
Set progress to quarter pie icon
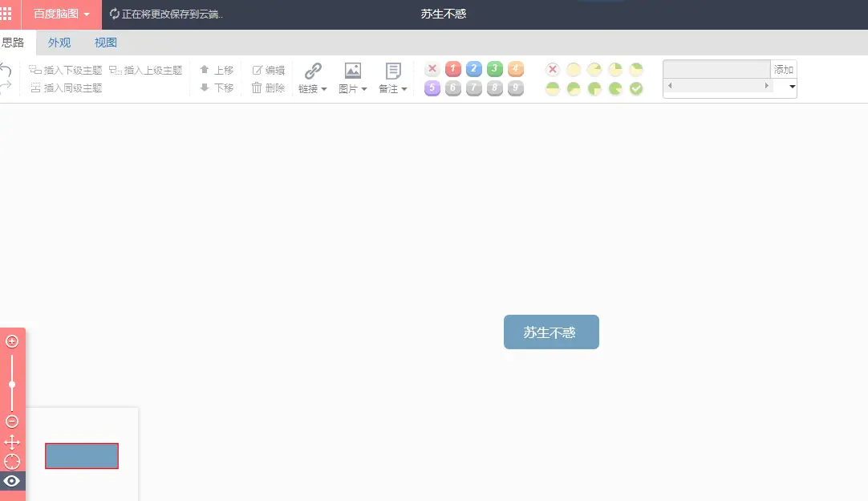point(615,69)
